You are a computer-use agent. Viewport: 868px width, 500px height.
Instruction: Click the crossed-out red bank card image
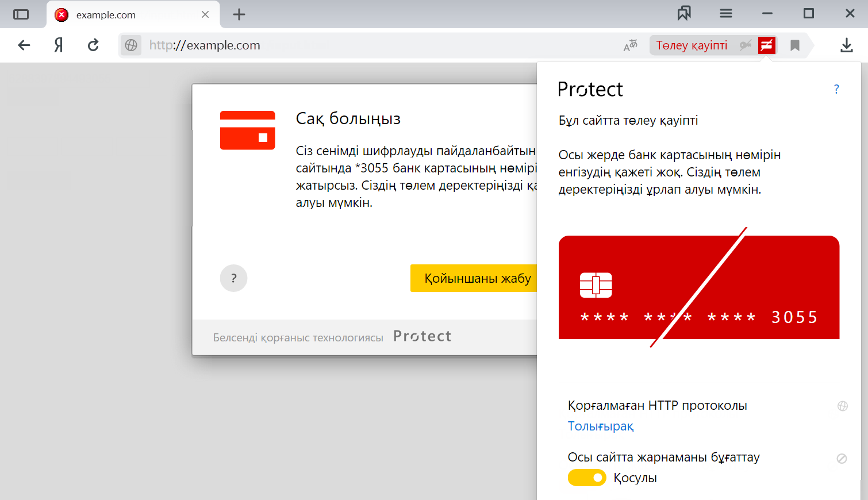tap(699, 287)
